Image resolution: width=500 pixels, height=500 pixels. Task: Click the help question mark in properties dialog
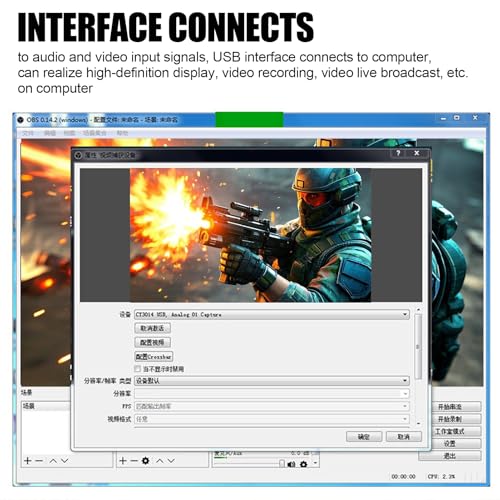coord(398,153)
